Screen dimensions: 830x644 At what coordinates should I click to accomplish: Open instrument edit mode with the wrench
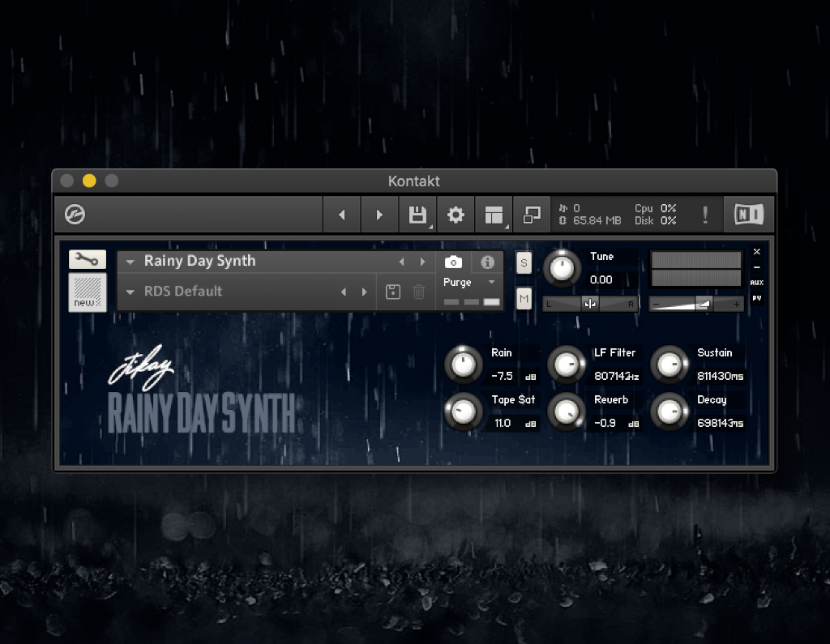(88, 259)
